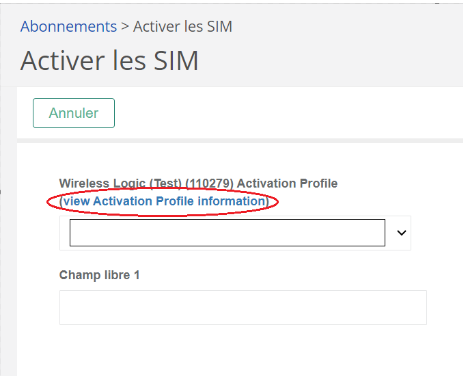The width and height of the screenshot is (463, 376).
Task: Select the Champ libre 1 label
Action: pos(99,275)
